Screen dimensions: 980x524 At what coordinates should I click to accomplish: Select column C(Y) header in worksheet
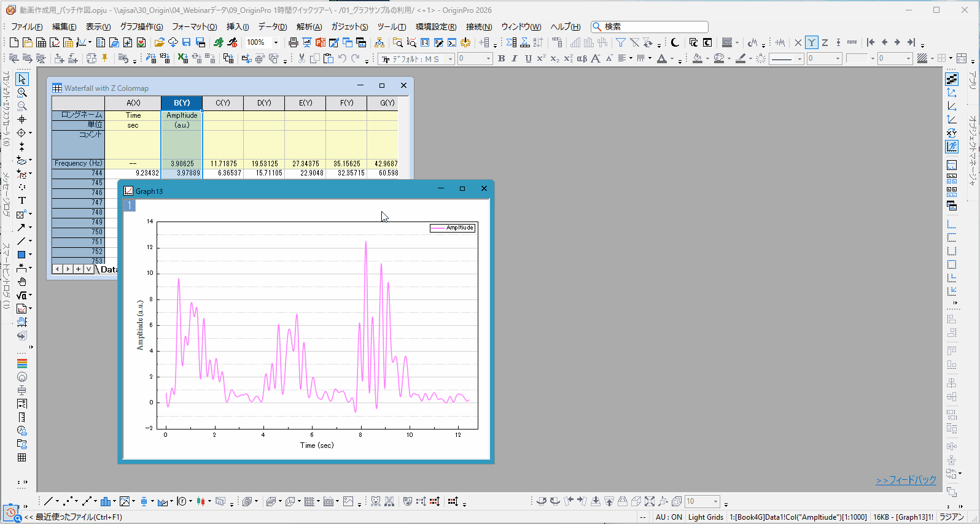(x=223, y=102)
